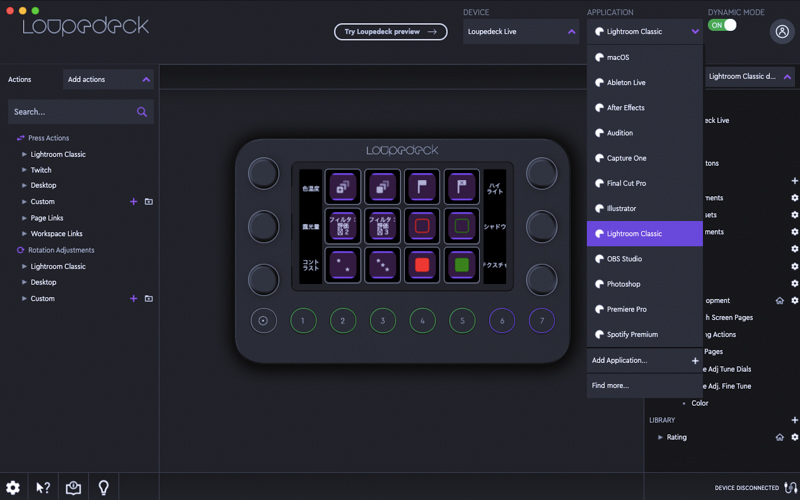This screenshot has height=500, width=800.
Task: Choose Photoshop from application list
Action: click(x=645, y=284)
